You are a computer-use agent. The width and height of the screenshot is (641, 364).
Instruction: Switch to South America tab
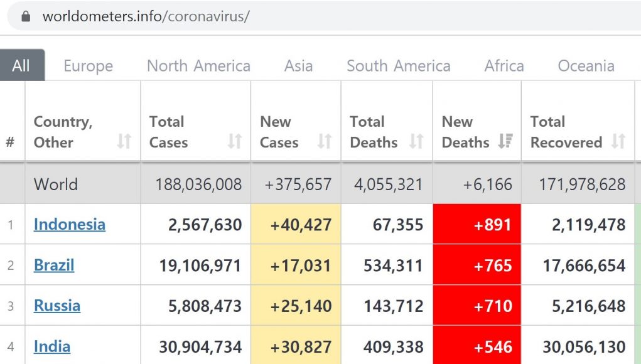pyautogui.click(x=398, y=66)
